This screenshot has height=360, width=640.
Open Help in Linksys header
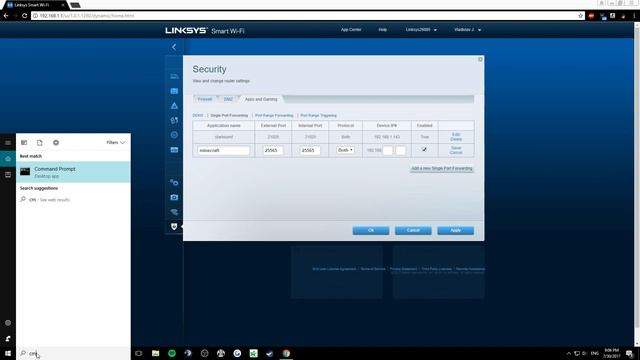point(382,30)
